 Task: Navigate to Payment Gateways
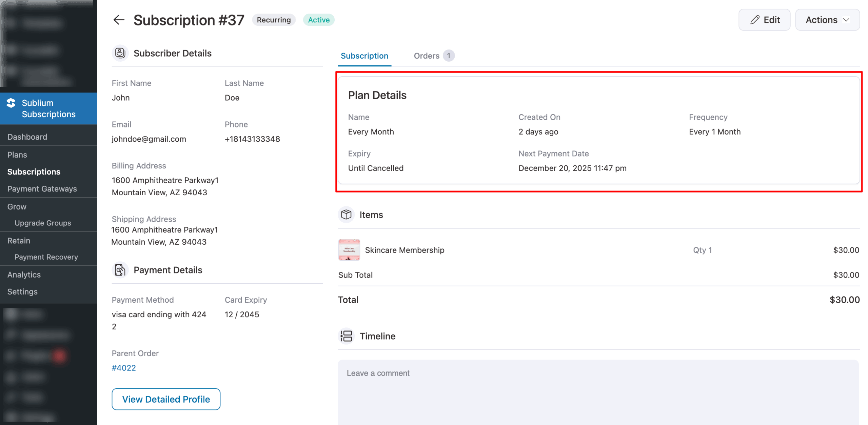[x=42, y=189]
